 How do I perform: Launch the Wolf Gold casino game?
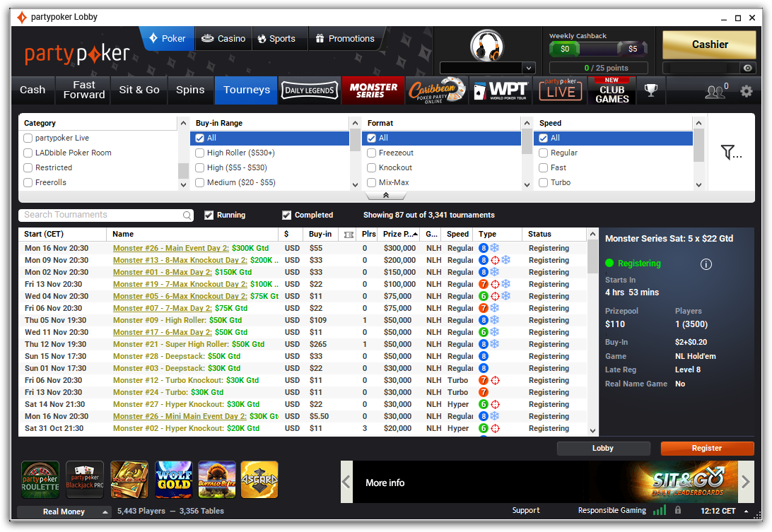click(x=174, y=480)
